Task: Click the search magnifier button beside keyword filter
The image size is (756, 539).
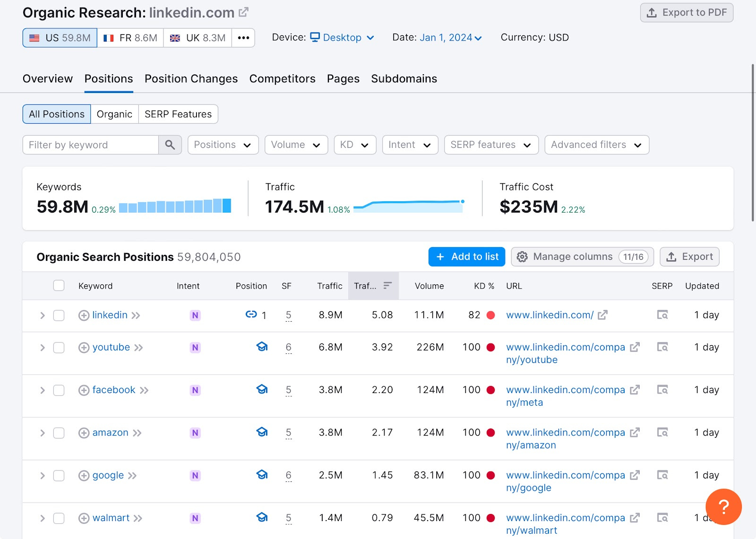Action: (170, 145)
